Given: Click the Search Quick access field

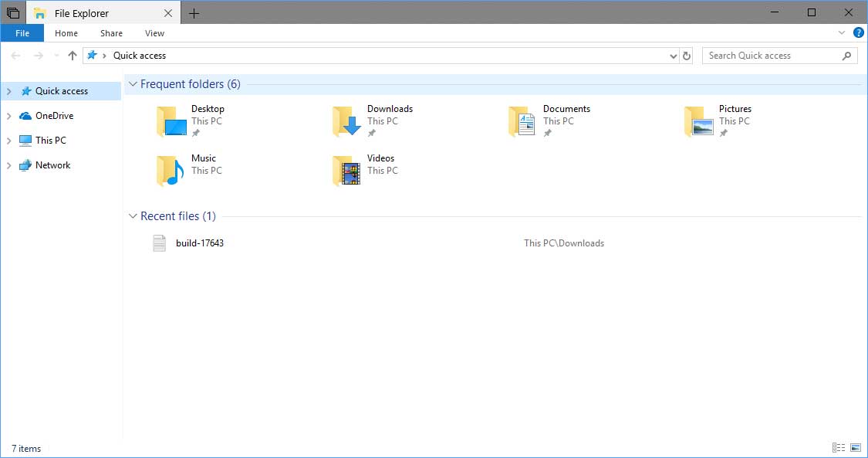Looking at the screenshot, I should click(x=772, y=56).
